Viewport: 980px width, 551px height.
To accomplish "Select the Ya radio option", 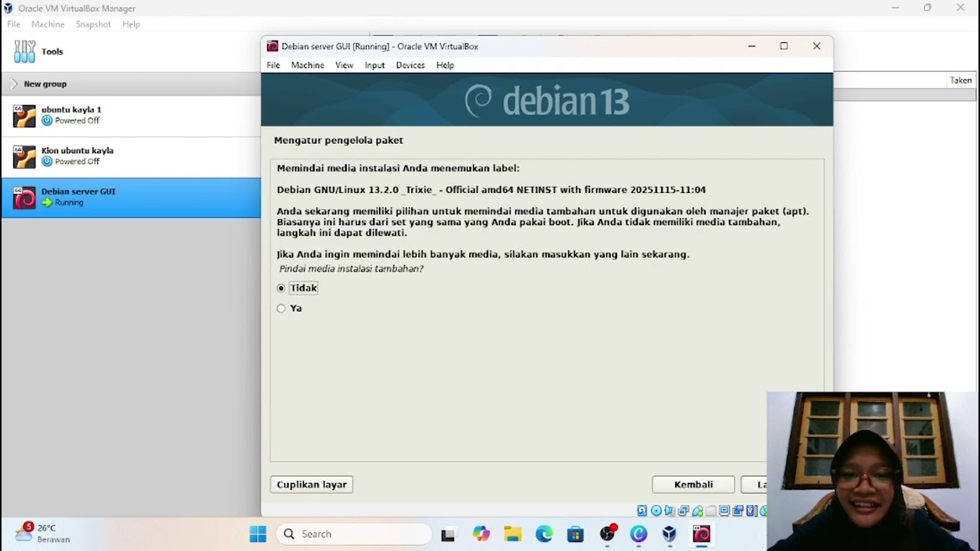I will (281, 308).
